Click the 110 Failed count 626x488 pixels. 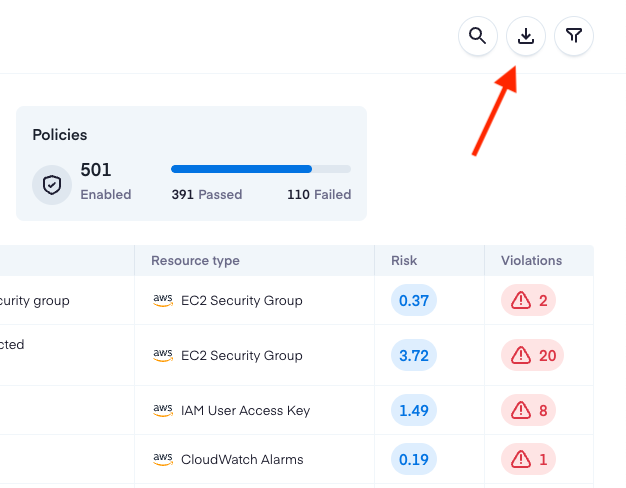tap(319, 194)
